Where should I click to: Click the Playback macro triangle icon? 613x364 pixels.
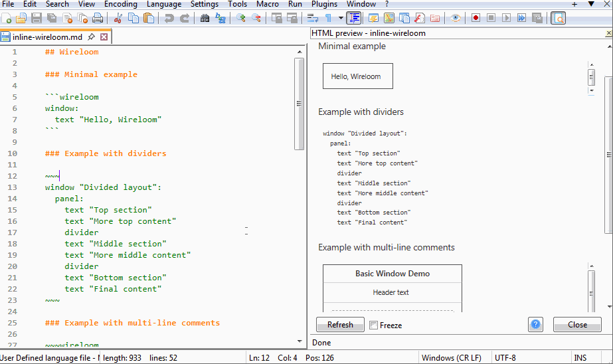tap(506, 18)
